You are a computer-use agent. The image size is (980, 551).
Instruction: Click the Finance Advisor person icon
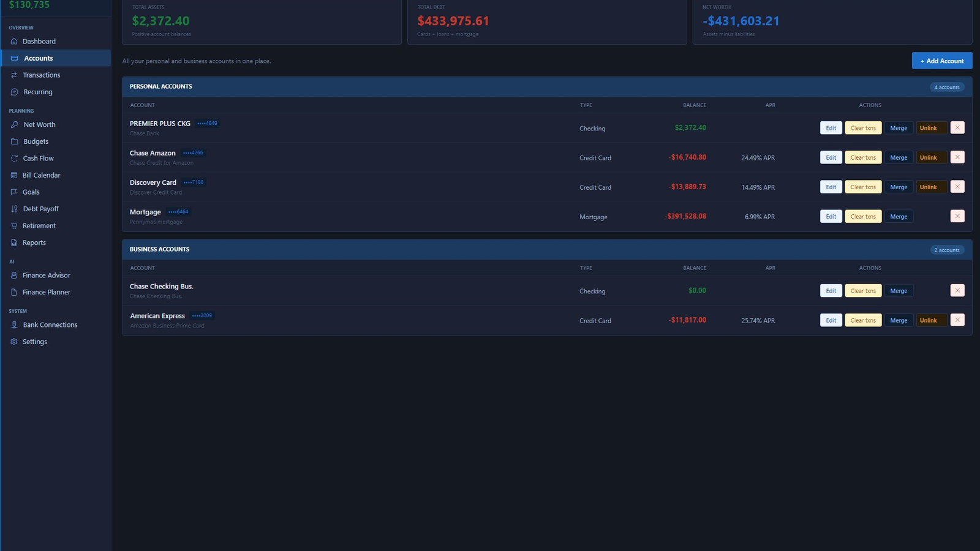coord(14,275)
